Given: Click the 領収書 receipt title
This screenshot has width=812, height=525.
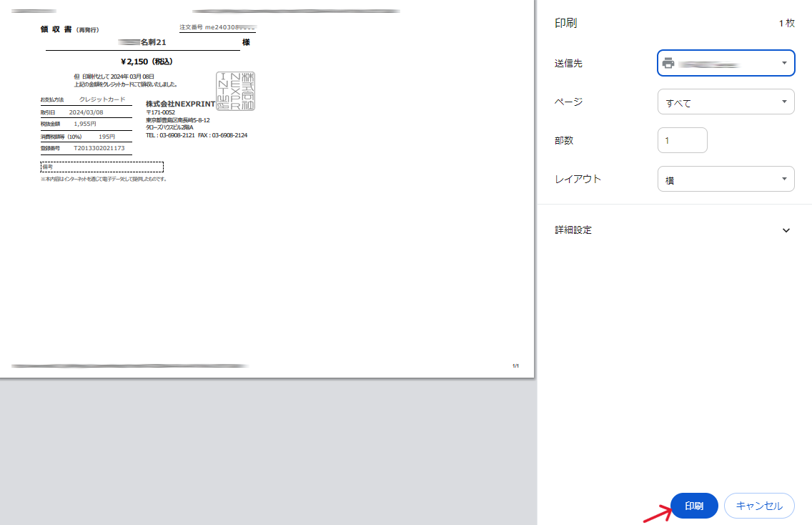Looking at the screenshot, I should point(56,29).
